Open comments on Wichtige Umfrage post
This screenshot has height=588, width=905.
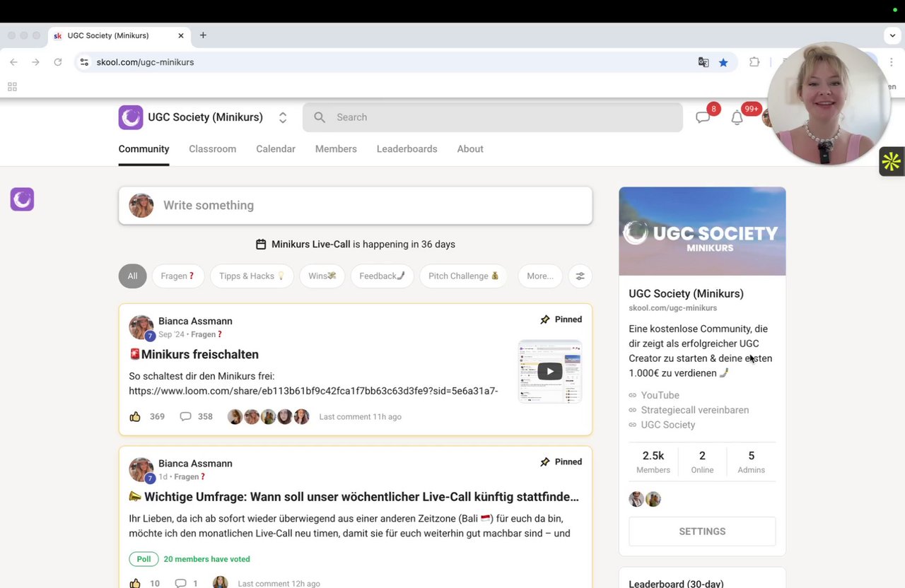180,583
